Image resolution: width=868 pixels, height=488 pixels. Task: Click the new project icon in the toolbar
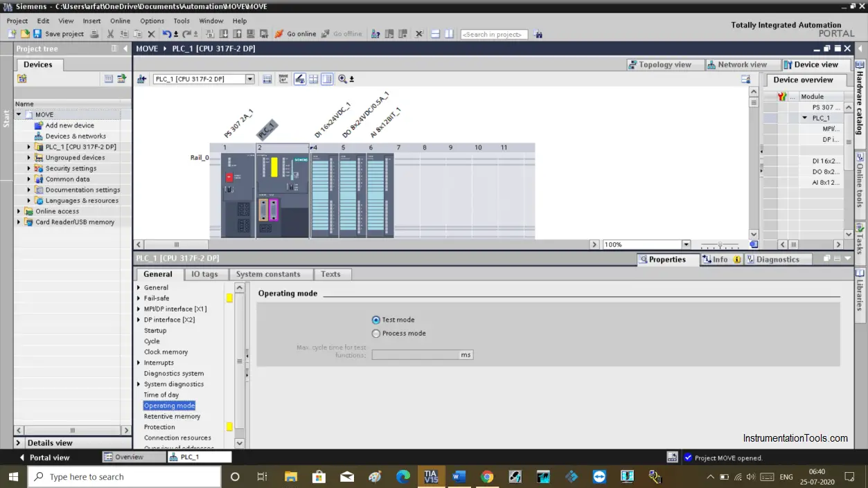tap(12, 34)
